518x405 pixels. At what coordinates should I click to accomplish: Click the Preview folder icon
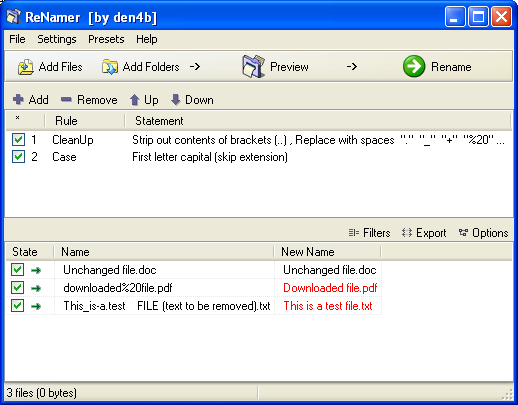253,66
